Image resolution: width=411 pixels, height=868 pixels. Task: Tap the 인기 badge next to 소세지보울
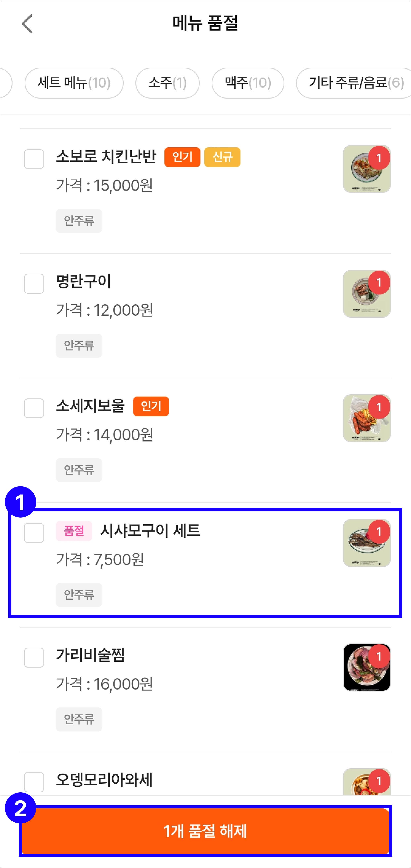pyautogui.click(x=151, y=406)
